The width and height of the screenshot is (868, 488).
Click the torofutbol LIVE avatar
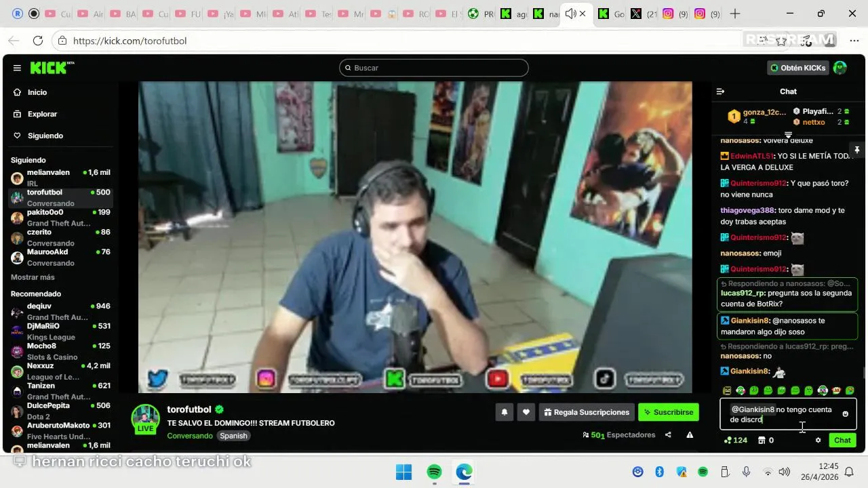pos(145,419)
